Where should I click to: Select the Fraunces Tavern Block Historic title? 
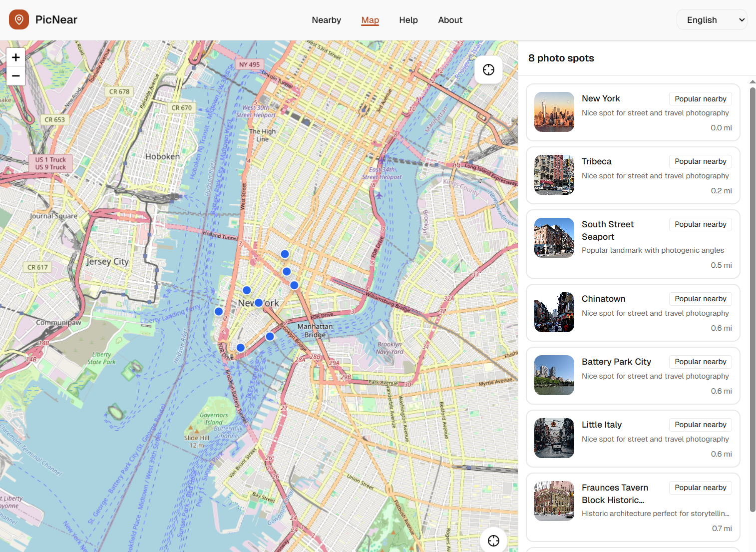pos(615,494)
